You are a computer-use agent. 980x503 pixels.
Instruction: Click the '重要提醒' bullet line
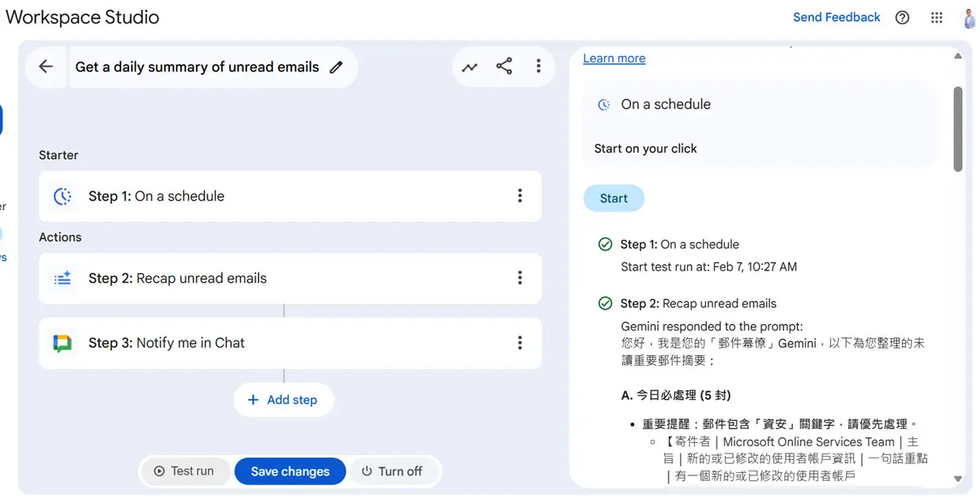[x=779, y=424]
